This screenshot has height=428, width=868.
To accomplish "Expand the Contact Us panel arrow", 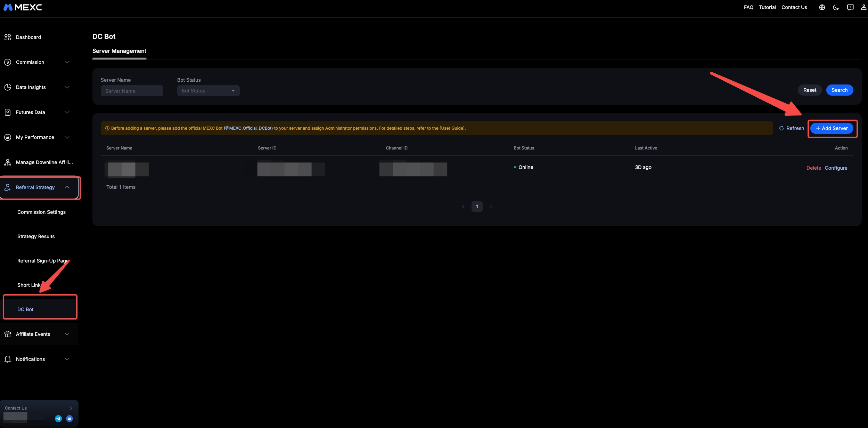I will pos(71,408).
